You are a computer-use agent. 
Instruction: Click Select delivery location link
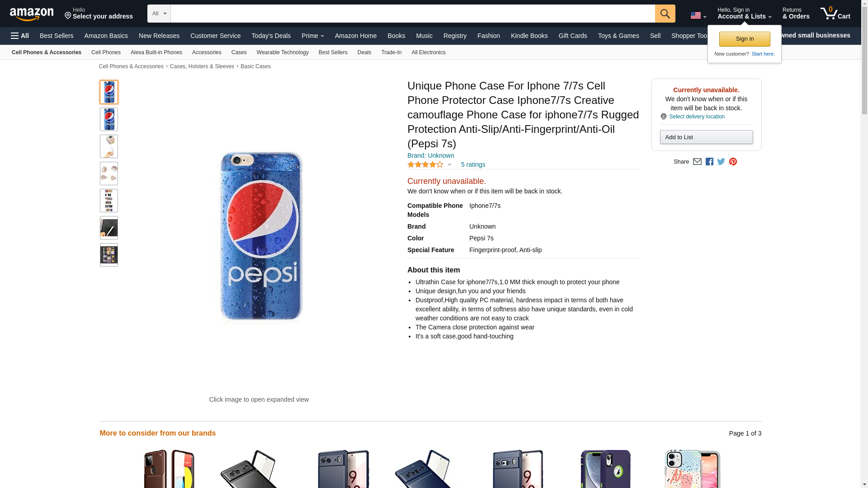click(697, 117)
